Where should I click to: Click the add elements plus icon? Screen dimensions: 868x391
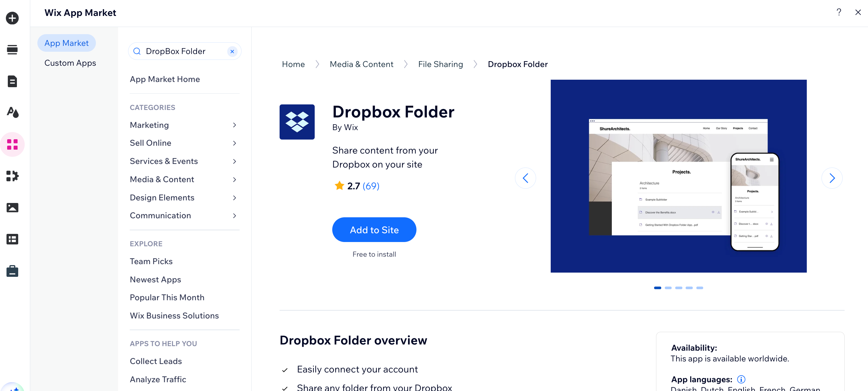[x=12, y=17]
